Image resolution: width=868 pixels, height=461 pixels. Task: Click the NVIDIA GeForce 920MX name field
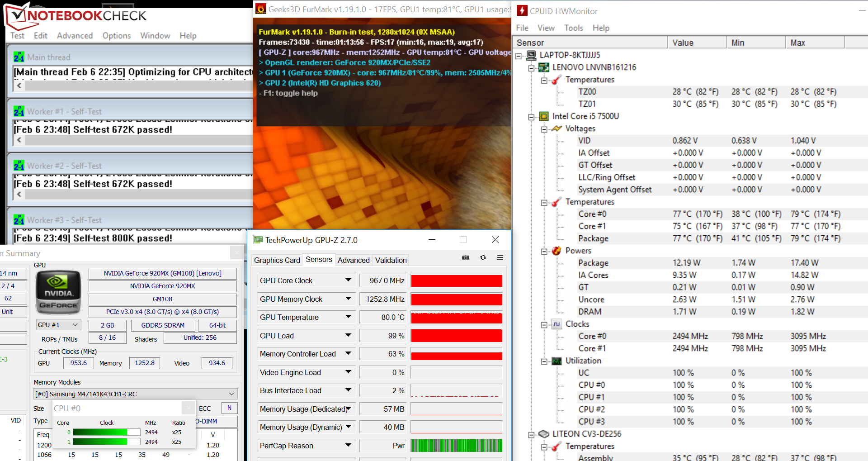(x=163, y=286)
